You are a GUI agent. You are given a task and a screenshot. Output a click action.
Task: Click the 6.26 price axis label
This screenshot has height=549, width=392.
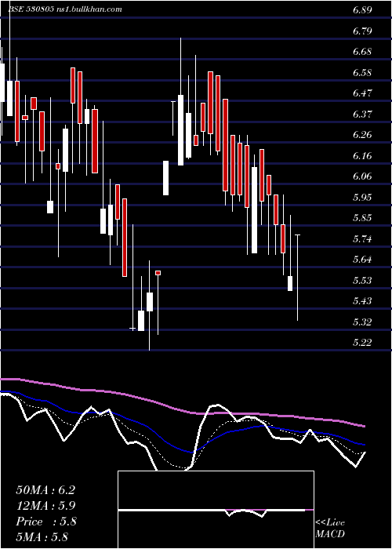(x=362, y=135)
